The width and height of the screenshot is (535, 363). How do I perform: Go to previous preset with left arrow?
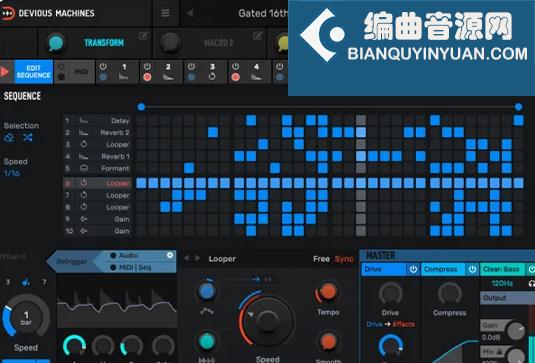[x=190, y=13]
